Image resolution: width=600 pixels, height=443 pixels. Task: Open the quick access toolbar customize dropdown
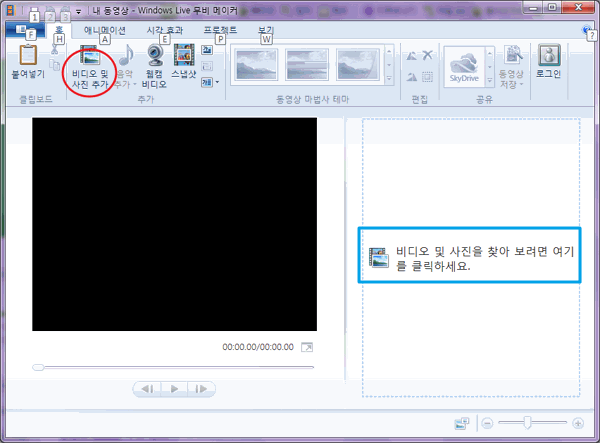[78, 11]
